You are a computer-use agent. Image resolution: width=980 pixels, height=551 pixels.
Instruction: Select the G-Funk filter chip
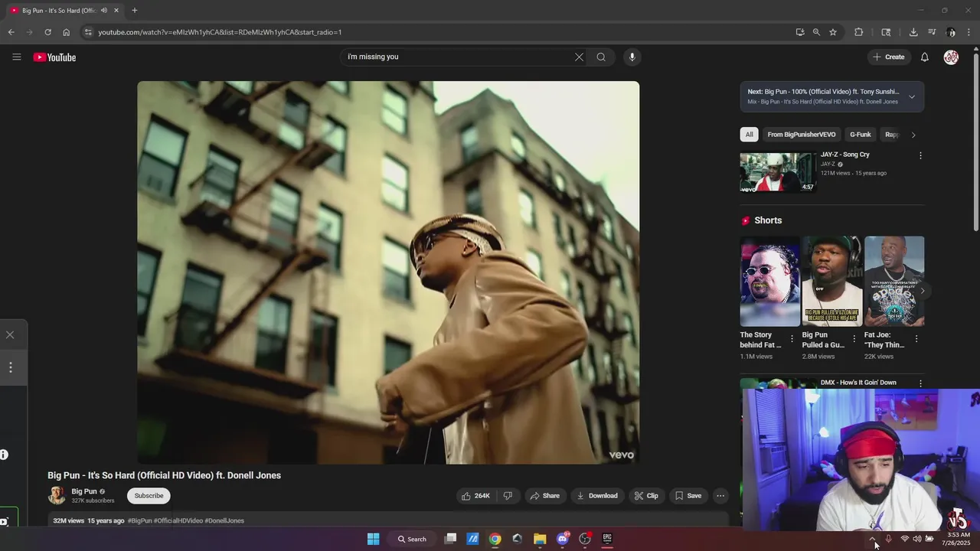tap(860, 135)
